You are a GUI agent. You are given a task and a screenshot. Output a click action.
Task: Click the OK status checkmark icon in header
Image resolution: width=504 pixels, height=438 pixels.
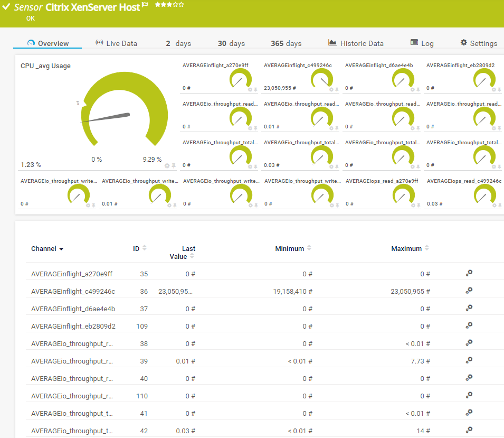click(x=6, y=7)
